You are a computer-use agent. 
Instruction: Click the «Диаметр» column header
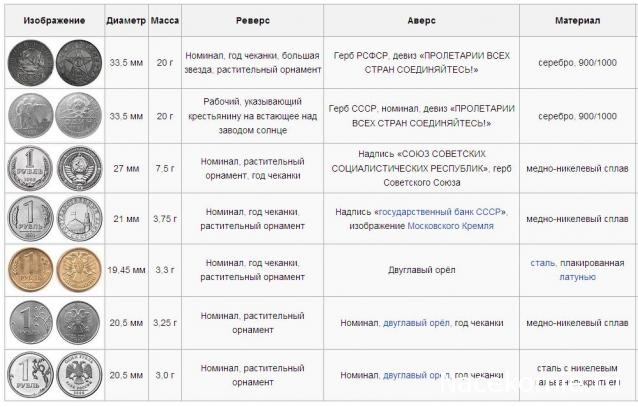[x=126, y=20]
